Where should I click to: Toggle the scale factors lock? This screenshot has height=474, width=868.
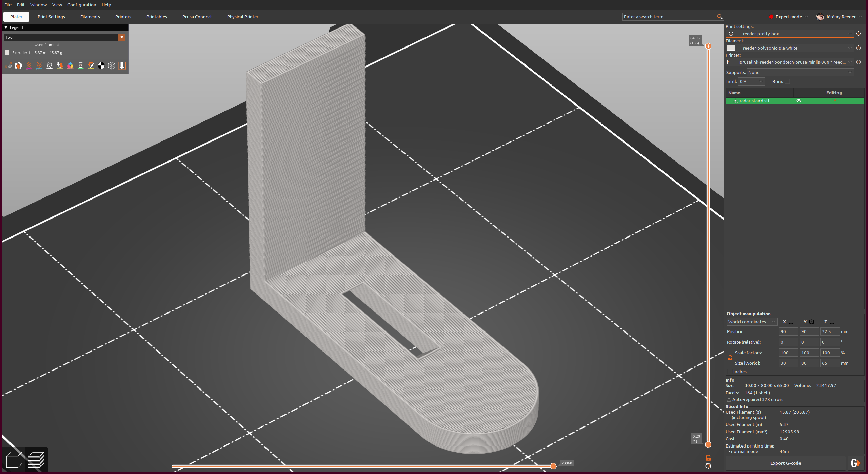click(x=730, y=358)
